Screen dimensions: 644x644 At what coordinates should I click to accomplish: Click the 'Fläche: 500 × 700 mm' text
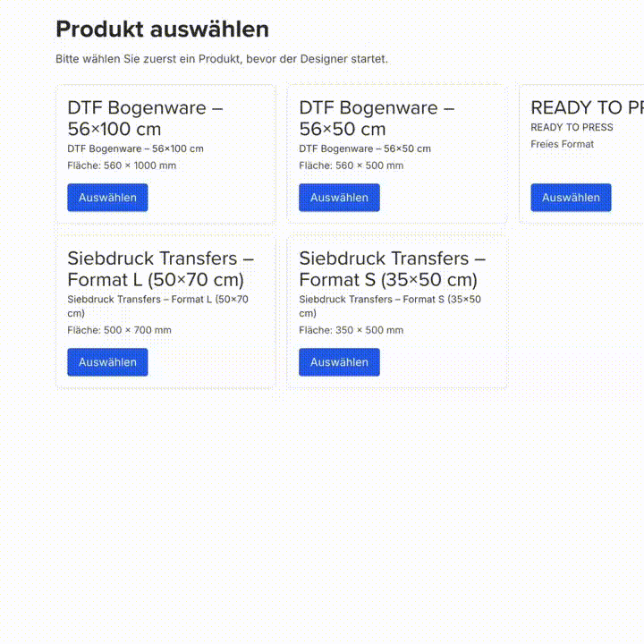(x=119, y=330)
